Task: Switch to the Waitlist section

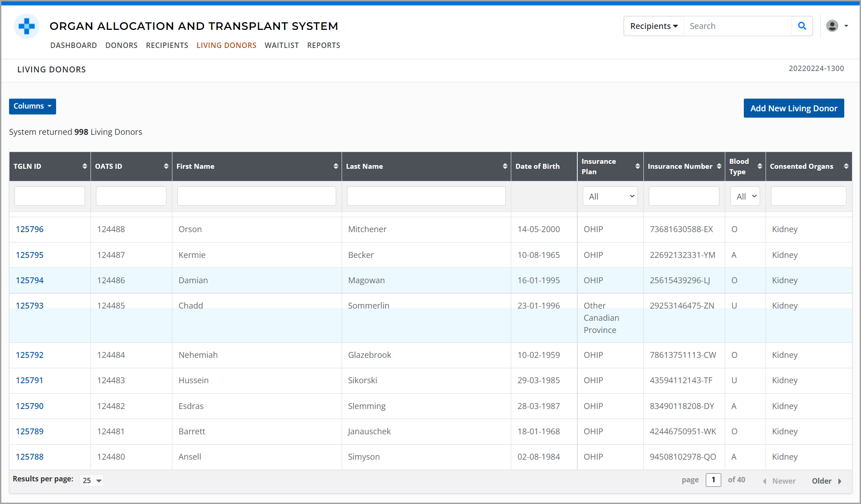Action: click(x=281, y=45)
